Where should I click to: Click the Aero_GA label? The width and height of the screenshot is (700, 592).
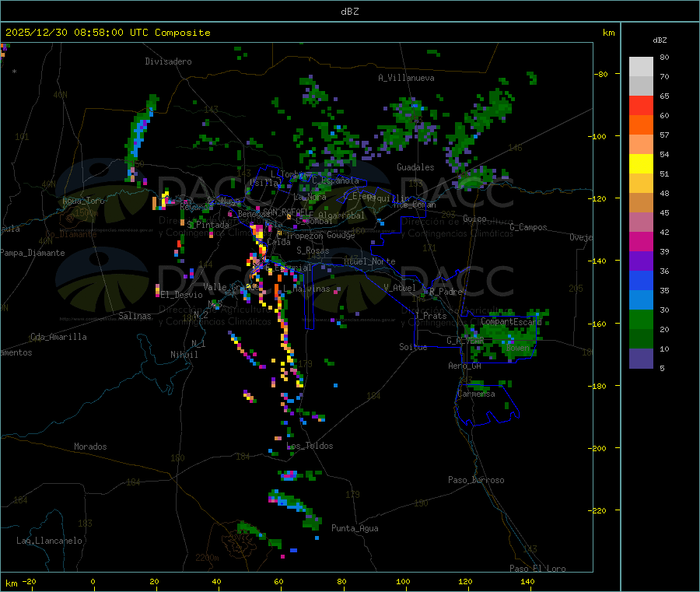click(x=465, y=366)
